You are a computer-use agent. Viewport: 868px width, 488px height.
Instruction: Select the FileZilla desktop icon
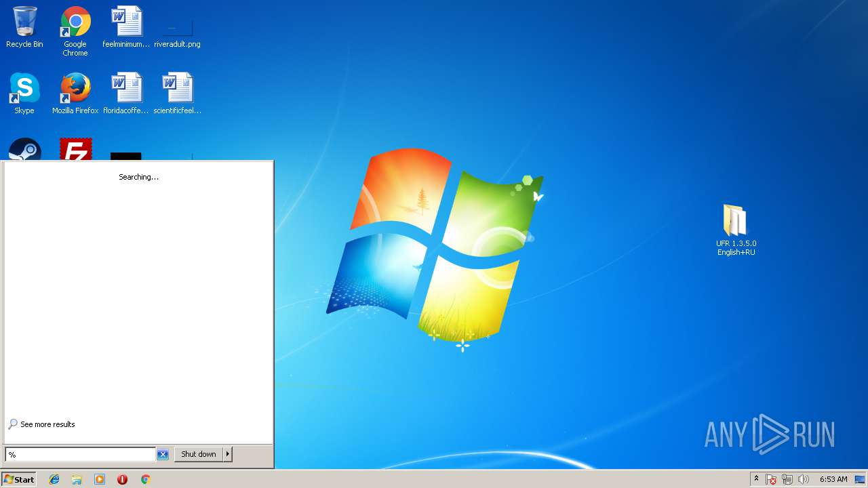(76, 149)
